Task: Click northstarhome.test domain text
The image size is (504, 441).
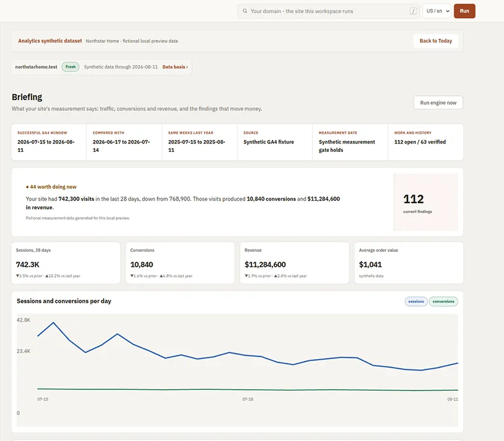Action: (36, 67)
